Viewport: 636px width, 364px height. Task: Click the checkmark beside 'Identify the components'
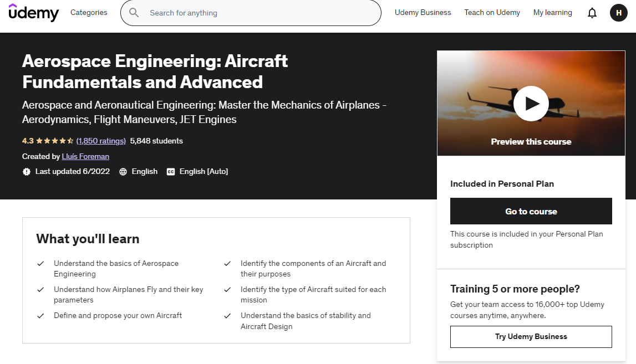[227, 264]
